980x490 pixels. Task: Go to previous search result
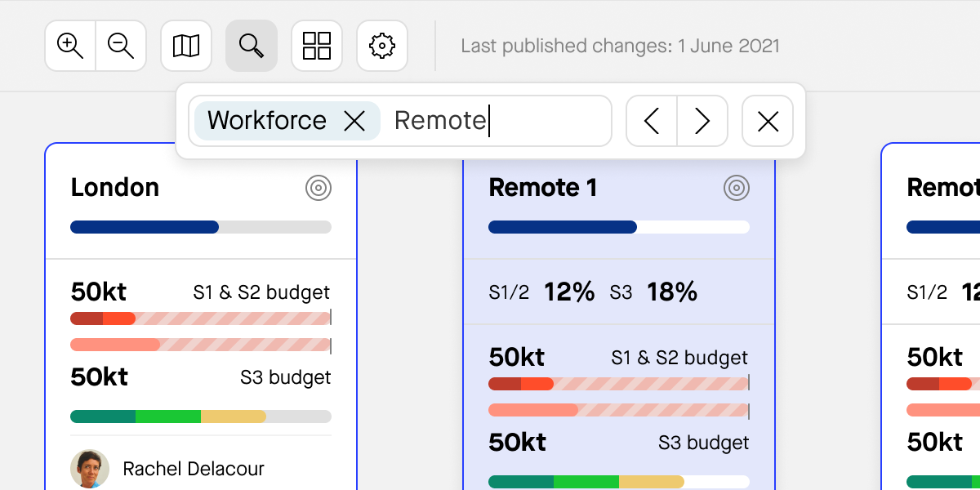pos(652,121)
